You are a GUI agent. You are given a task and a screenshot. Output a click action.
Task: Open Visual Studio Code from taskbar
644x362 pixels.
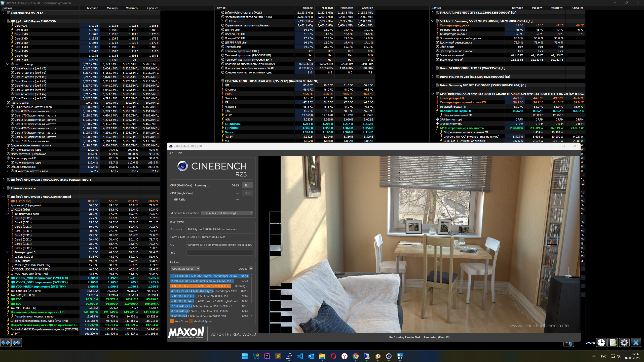point(300,356)
